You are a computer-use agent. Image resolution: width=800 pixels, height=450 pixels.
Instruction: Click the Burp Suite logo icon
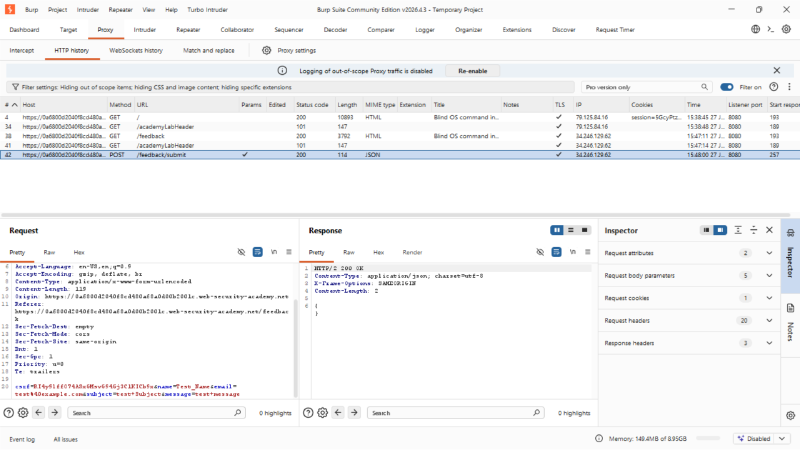pyautogui.click(x=10, y=9)
